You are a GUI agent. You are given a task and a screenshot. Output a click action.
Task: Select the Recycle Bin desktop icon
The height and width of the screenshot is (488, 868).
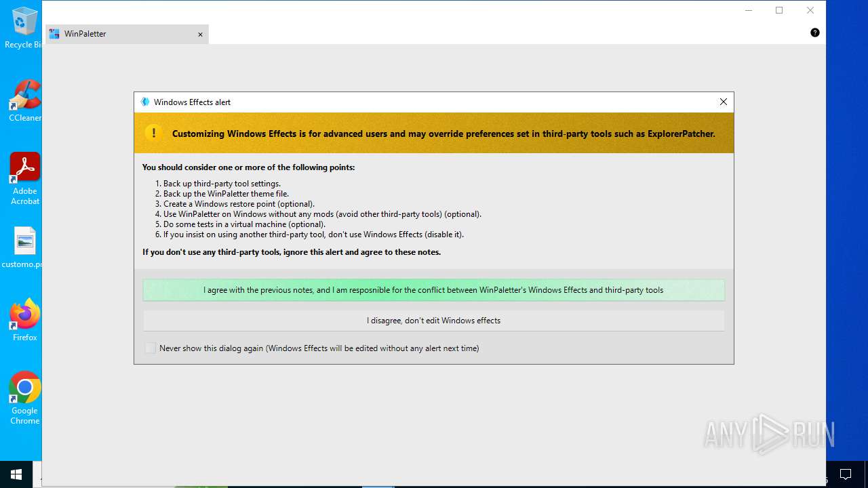pos(24,27)
